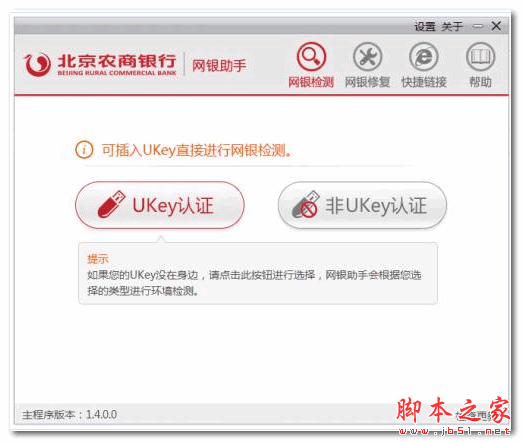Click the 提示 hint tooltip box
The width and height of the screenshot is (522, 442).
pyautogui.click(x=258, y=273)
